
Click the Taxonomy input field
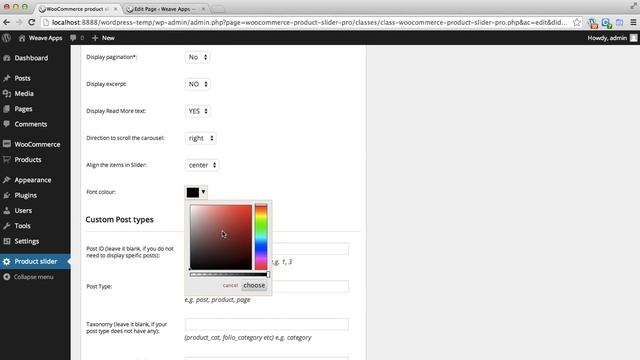(x=267, y=324)
